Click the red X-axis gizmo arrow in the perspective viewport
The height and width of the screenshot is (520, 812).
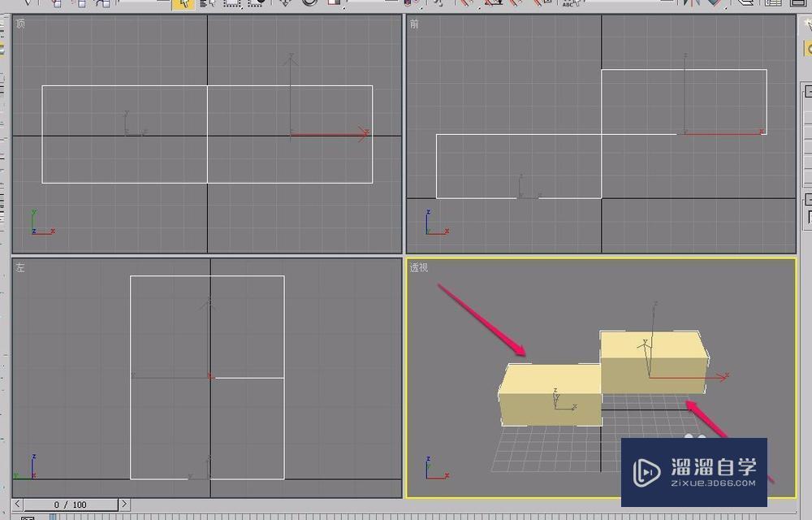click(689, 377)
